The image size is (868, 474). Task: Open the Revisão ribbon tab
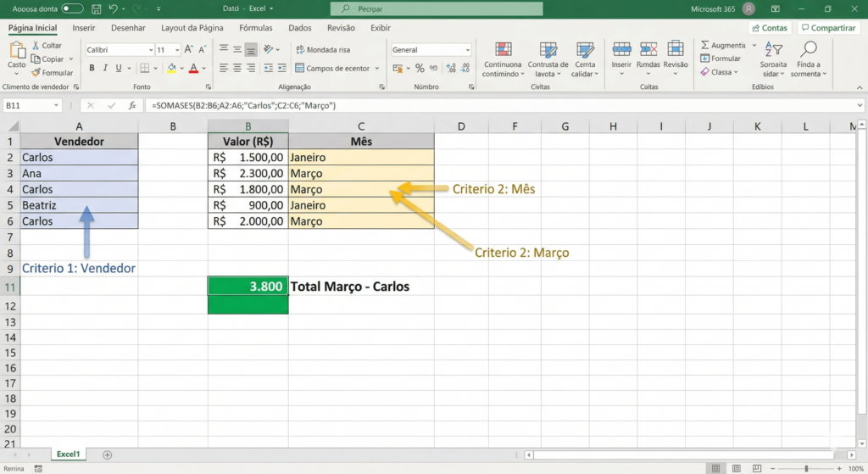[341, 28]
